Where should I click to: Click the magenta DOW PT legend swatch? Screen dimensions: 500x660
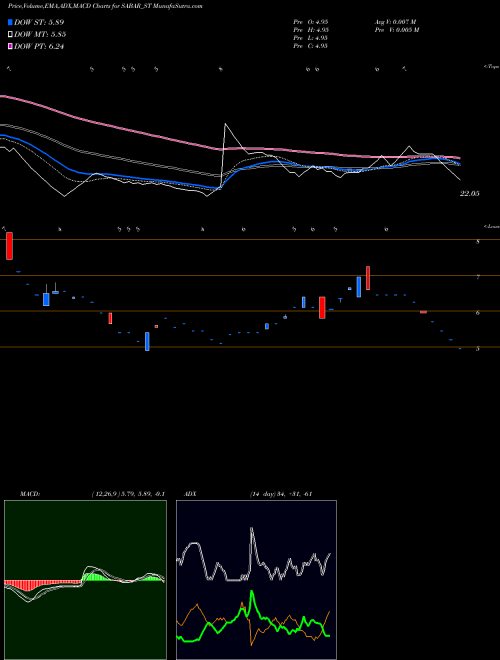pyautogui.click(x=10, y=46)
